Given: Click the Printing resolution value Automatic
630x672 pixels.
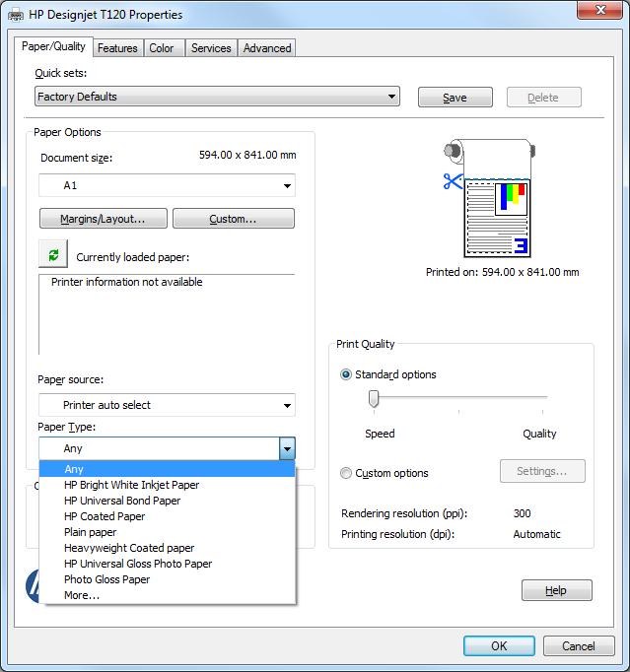Looking at the screenshot, I should [x=537, y=534].
